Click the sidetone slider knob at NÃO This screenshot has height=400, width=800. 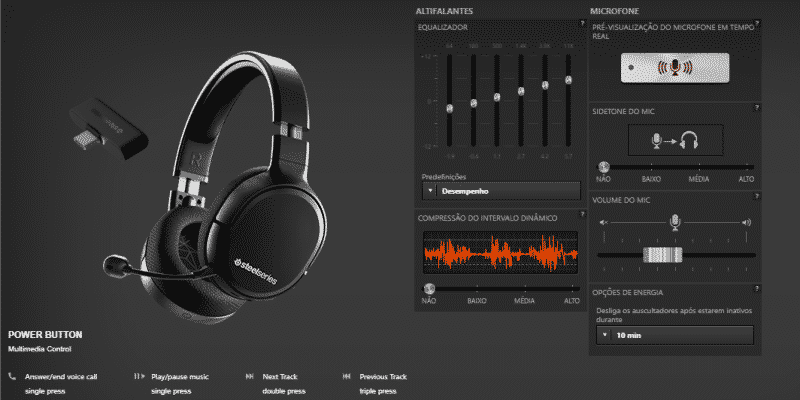(x=604, y=166)
